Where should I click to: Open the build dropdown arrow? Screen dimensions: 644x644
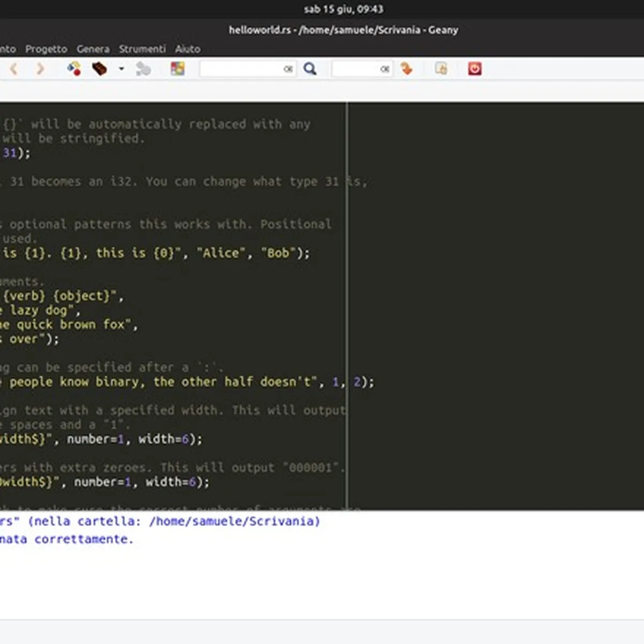[121, 69]
